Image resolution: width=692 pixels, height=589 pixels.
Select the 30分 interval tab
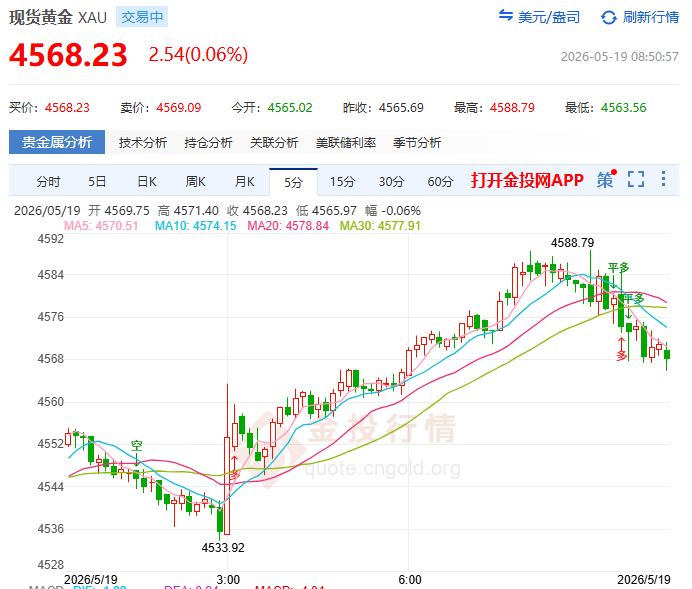[391, 181]
